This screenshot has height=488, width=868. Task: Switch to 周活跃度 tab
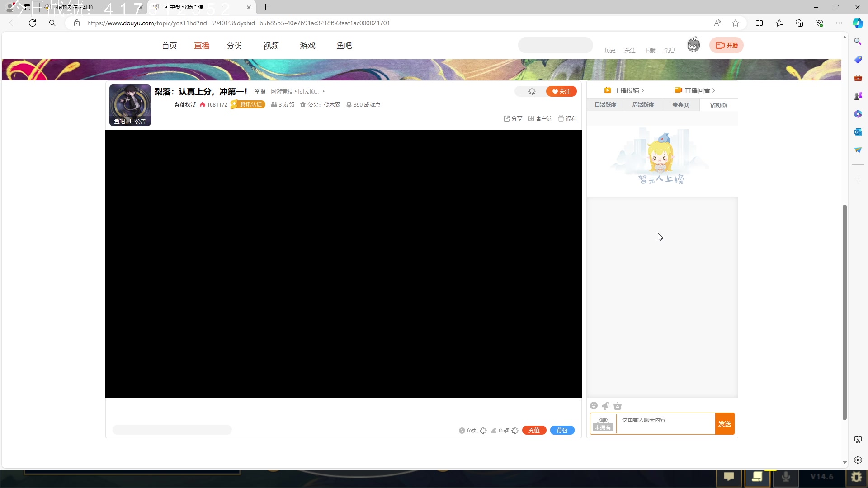click(x=643, y=105)
